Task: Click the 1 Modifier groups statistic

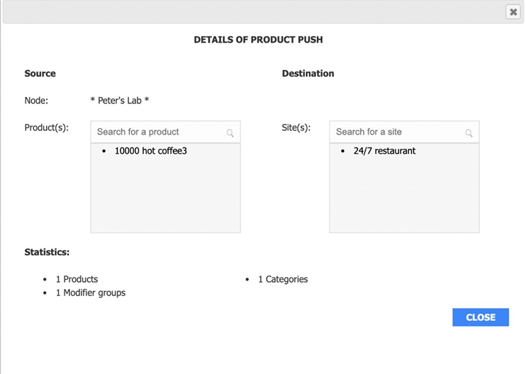Action: click(91, 293)
